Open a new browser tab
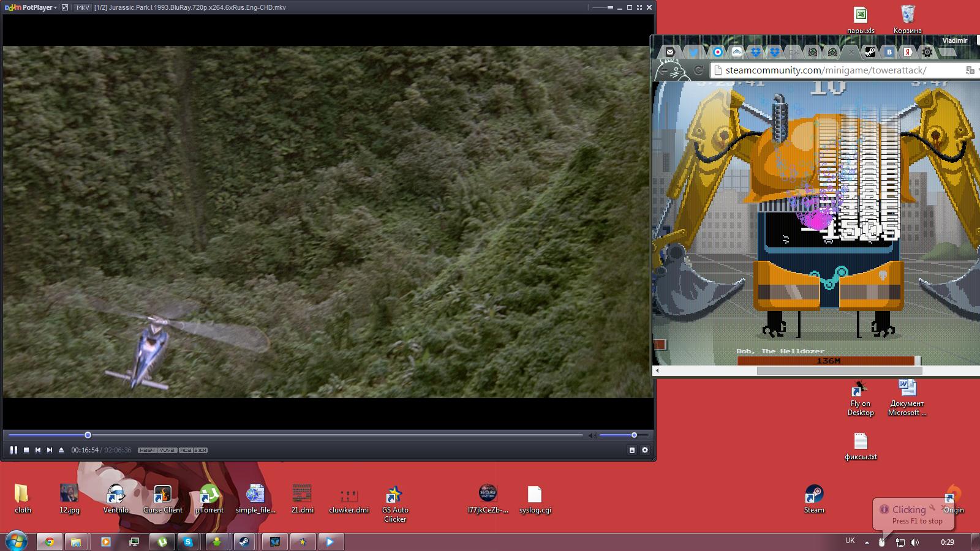Image resolution: width=980 pixels, height=551 pixels. click(947, 52)
